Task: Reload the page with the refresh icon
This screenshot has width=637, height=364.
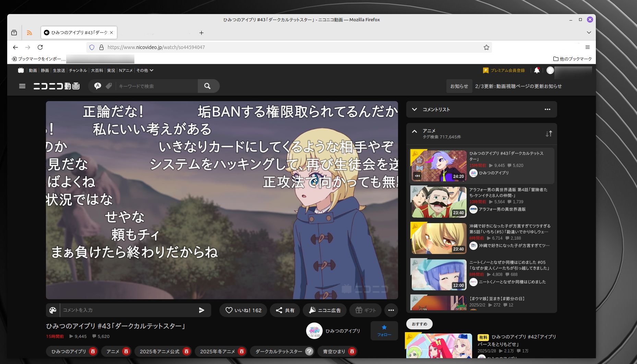Action: [40, 47]
